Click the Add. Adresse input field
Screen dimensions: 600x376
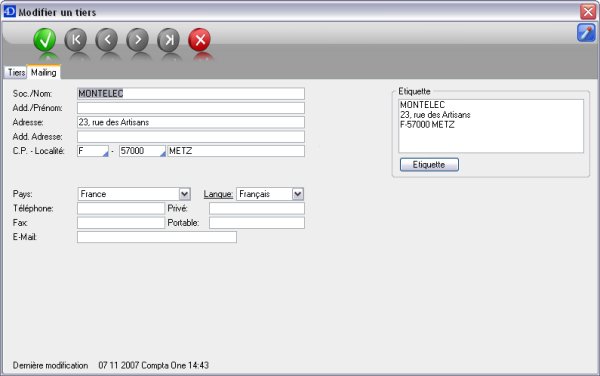(x=191, y=137)
